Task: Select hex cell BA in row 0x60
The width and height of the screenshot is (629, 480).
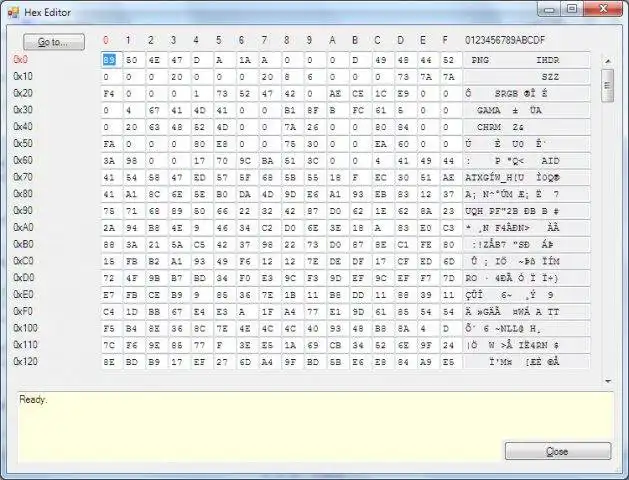Action: coord(268,161)
